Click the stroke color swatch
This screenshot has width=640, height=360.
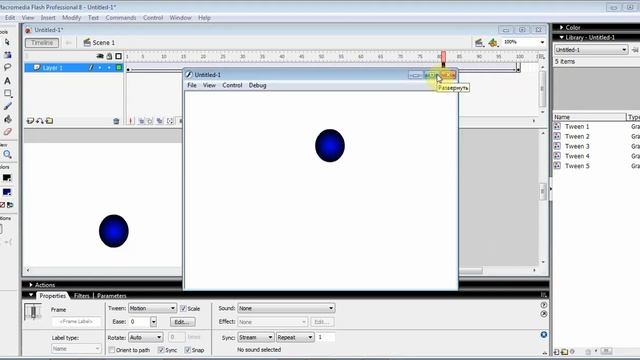pyautogui.click(x=7, y=178)
